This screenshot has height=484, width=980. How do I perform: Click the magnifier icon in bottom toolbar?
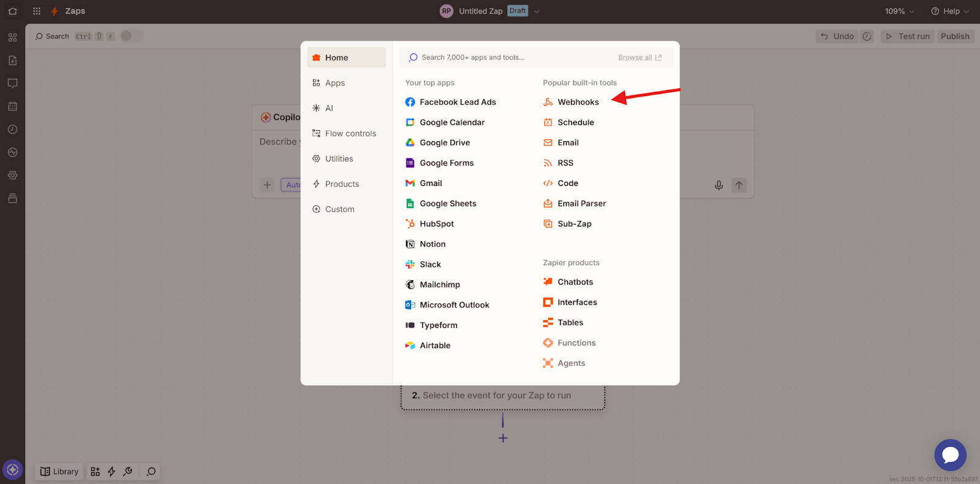[151, 472]
